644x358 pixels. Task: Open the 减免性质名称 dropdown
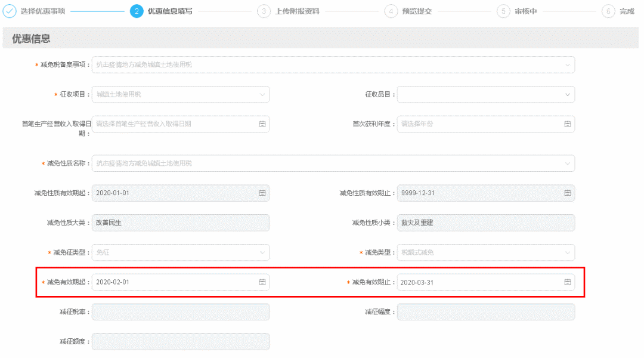pos(567,163)
